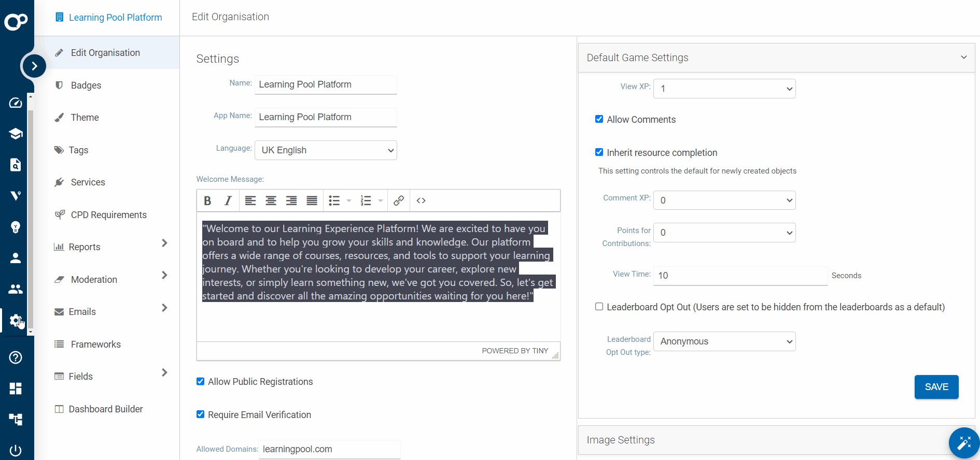Click the App Name input field

(326, 117)
